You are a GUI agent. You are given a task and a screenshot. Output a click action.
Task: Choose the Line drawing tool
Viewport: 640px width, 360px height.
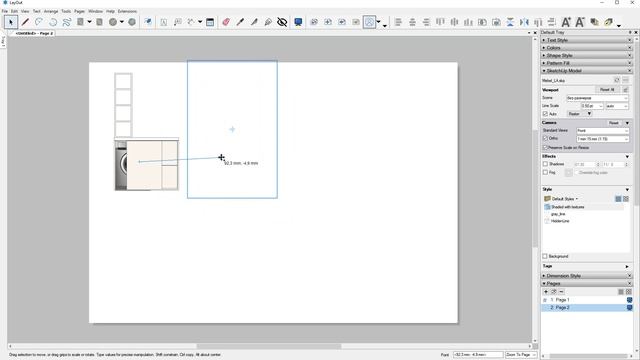click(25, 22)
